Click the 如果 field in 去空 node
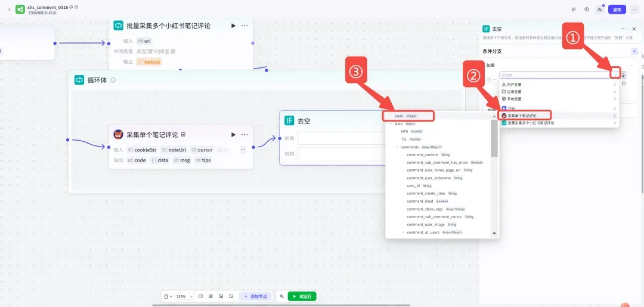Screen dimensions: 644x307 pos(342,138)
